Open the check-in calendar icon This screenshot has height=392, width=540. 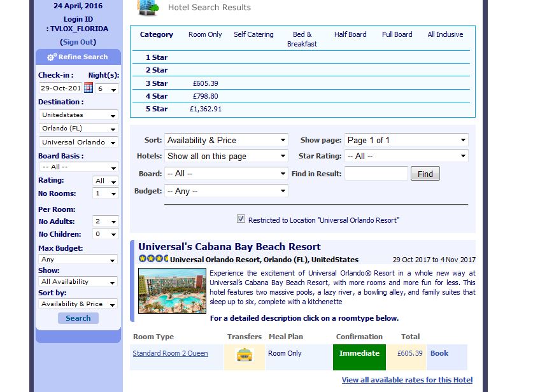click(x=89, y=88)
